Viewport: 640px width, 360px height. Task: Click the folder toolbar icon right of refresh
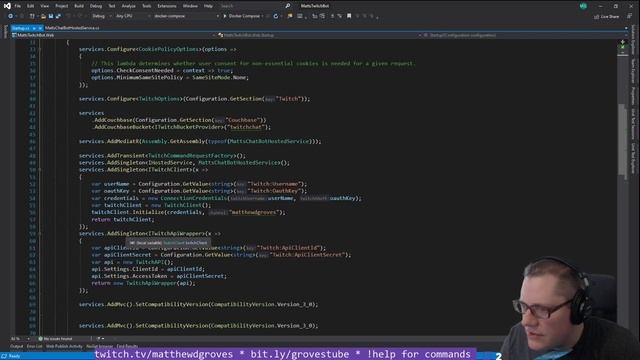point(290,16)
